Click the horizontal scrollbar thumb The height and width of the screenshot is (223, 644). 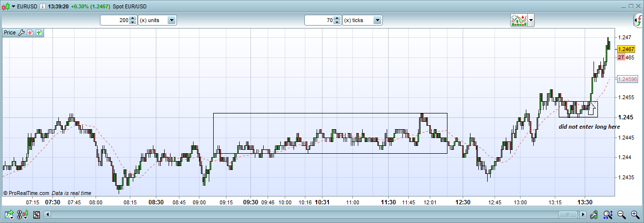(x=569, y=215)
